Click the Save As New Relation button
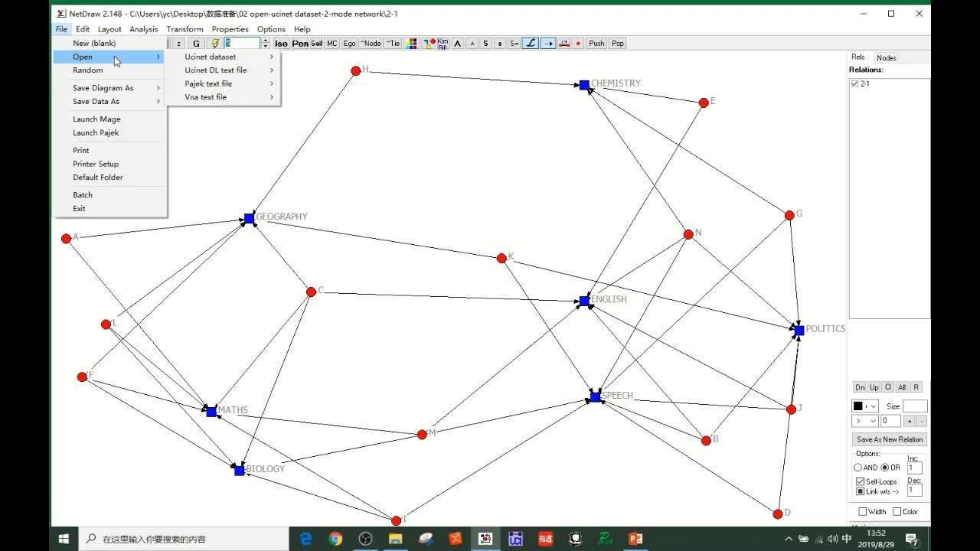 (889, 439)
